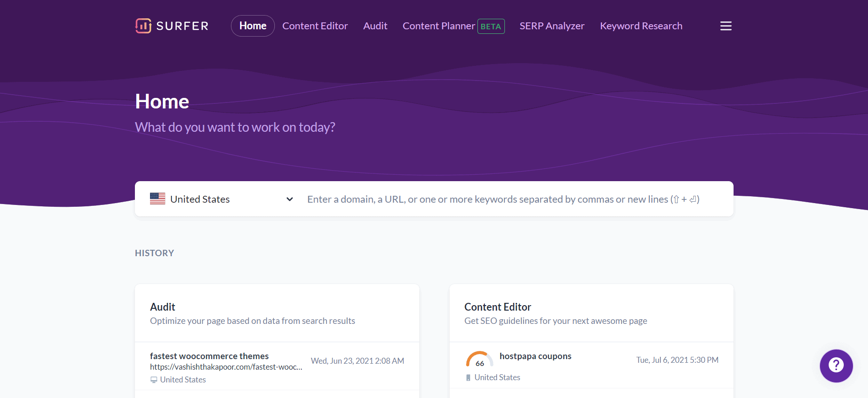Click the vashishthakapoor.com audit URL
The width and height of the screenshot is (868, 398).
226,367
